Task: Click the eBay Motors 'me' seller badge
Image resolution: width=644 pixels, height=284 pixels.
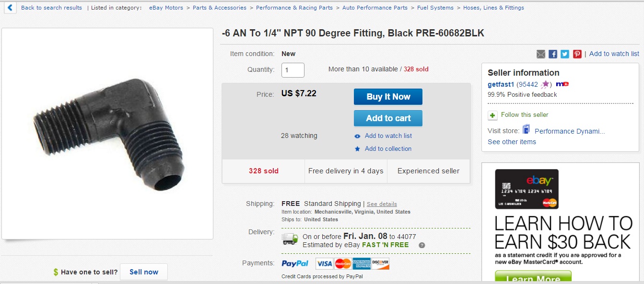Action: click(x=562, y=84)
